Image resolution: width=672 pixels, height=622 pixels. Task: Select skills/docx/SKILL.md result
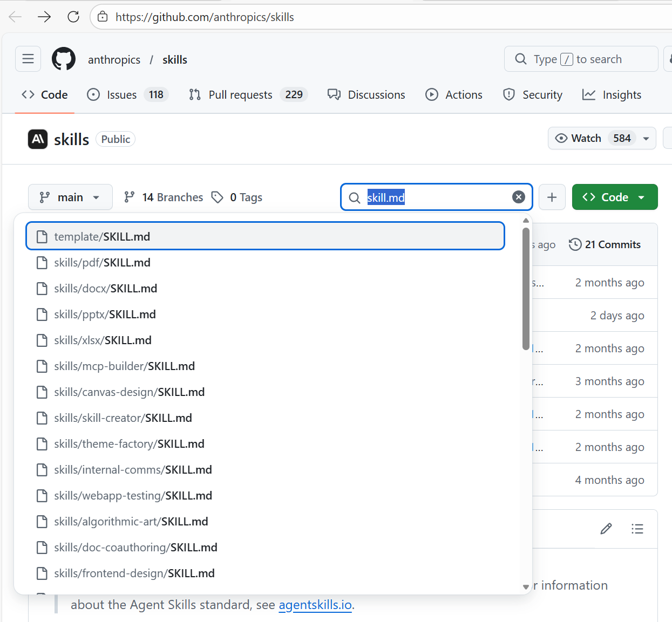265,288
